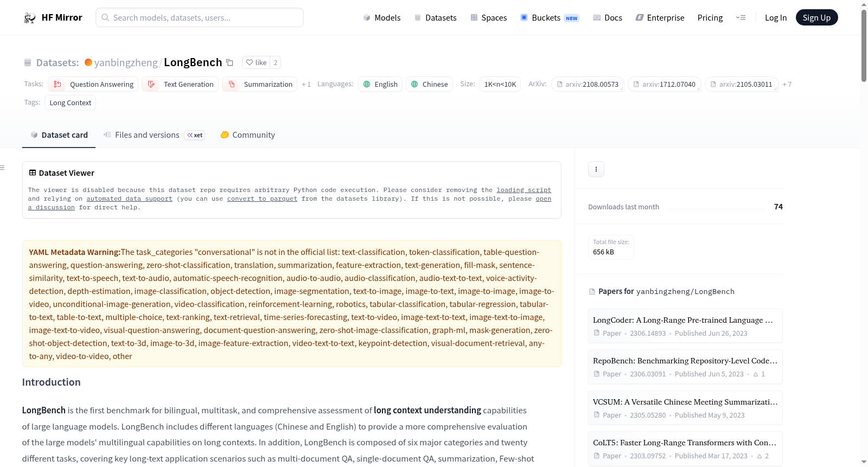Open the Pricing link
This screenshot has height=467, width=868.
pyautogui.click(x=710, y=18)
